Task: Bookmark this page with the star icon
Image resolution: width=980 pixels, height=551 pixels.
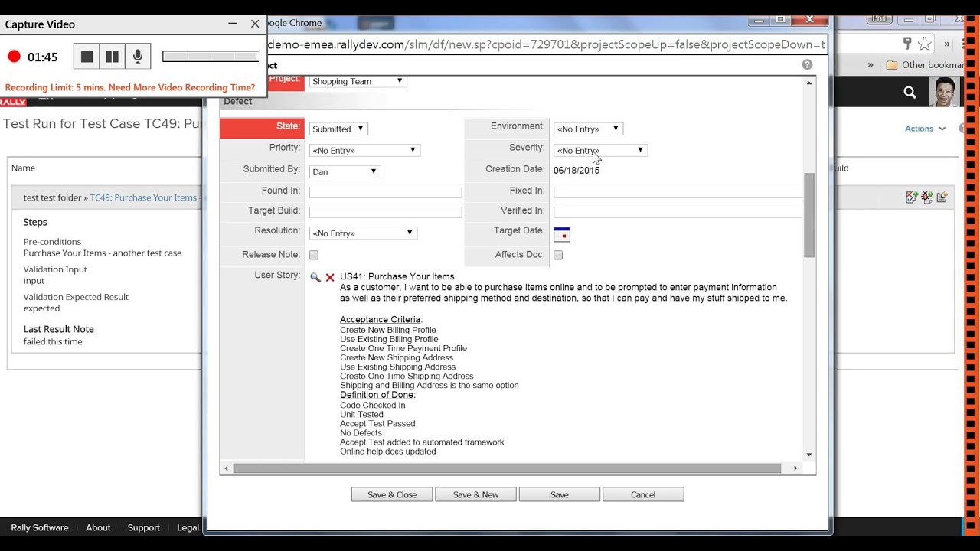Action: point(925,44)
